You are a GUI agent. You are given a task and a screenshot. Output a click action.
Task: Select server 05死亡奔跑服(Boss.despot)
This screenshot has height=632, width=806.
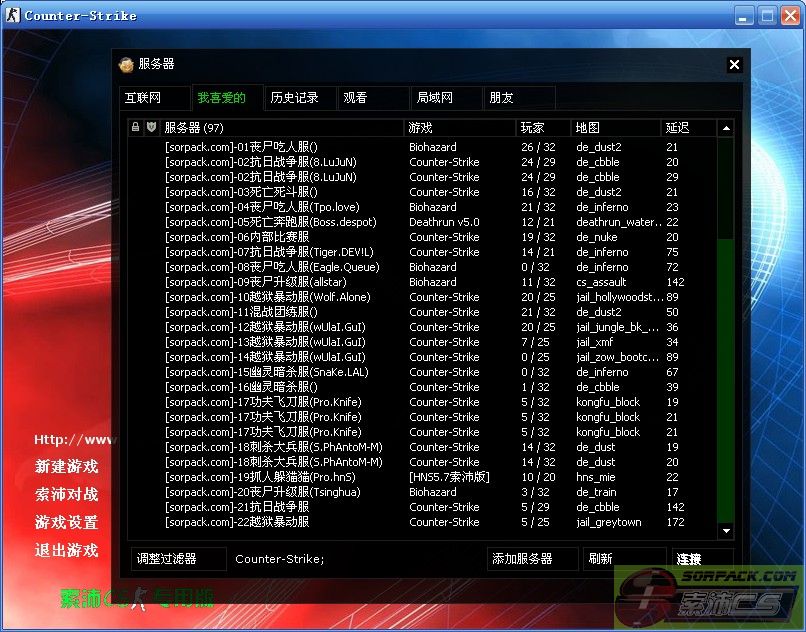pyautogui.click(x=271, y=222)
